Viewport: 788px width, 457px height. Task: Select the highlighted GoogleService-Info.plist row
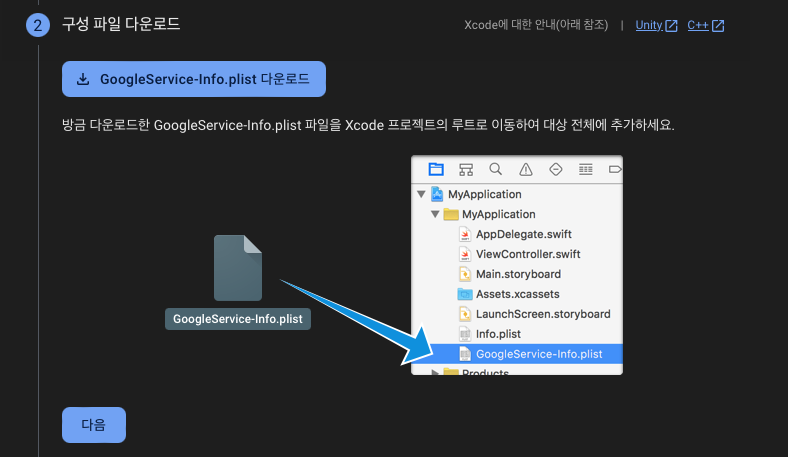(x=538, y=354)
